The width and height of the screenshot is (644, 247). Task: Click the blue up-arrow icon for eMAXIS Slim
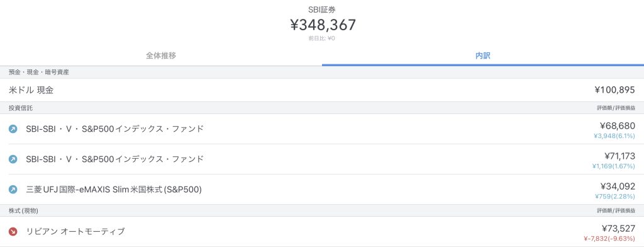(x=13, y=190)
